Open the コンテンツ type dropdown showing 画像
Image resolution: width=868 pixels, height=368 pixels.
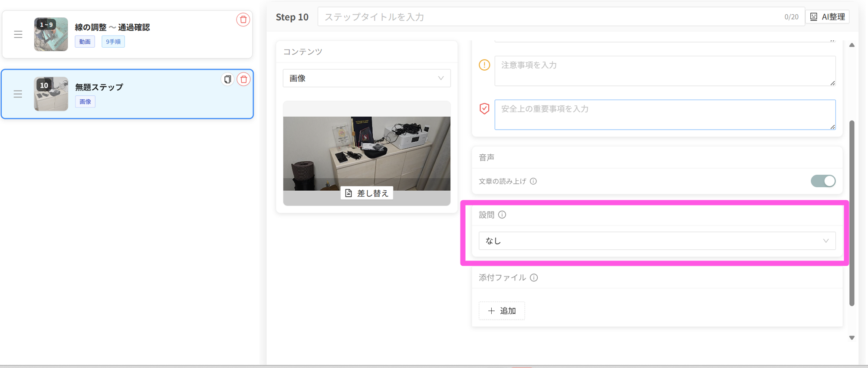tap(366, 78)
